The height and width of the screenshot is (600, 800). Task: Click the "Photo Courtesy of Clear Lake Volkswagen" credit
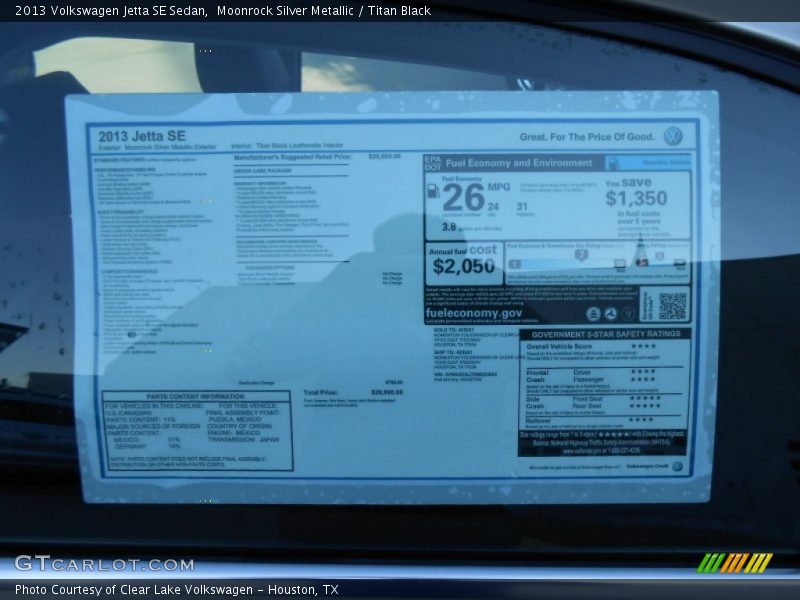[x=134, y=590]
